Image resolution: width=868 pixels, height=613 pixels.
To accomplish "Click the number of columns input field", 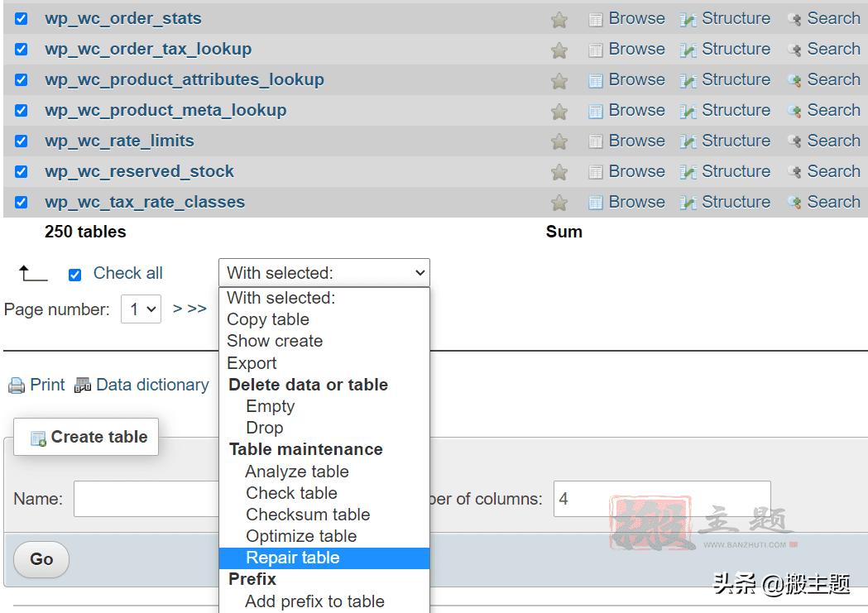I will tap(661, 499).
